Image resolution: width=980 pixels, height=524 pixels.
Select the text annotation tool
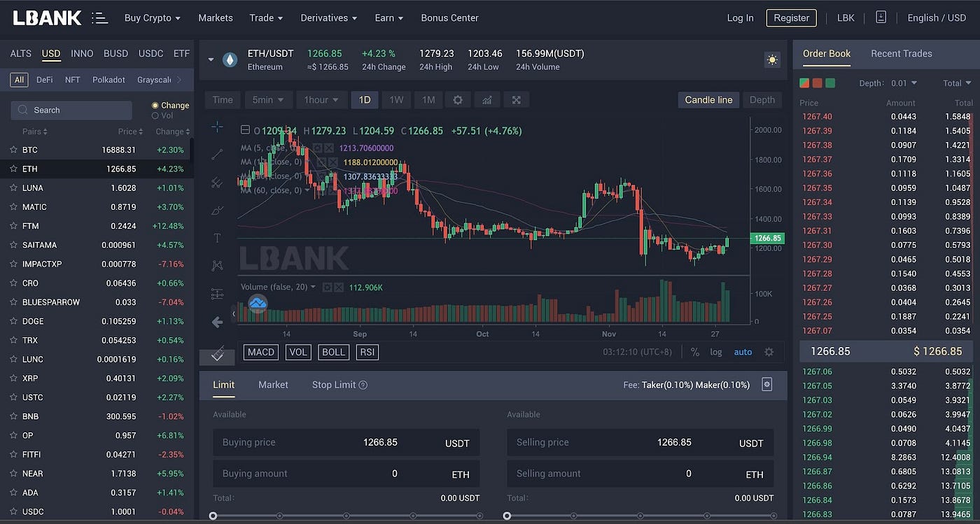217,238
